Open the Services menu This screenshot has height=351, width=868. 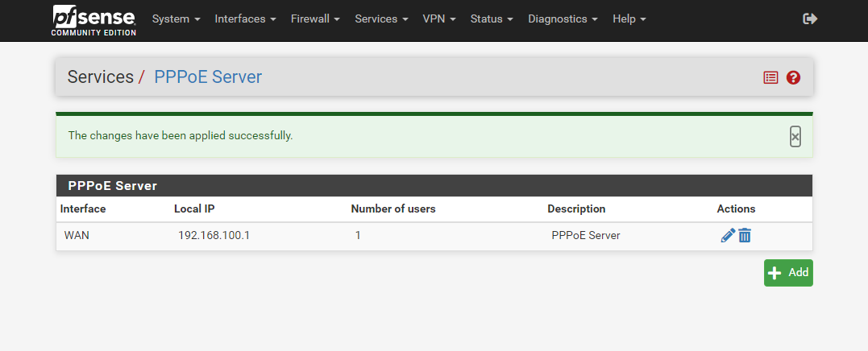pos(381,19)
